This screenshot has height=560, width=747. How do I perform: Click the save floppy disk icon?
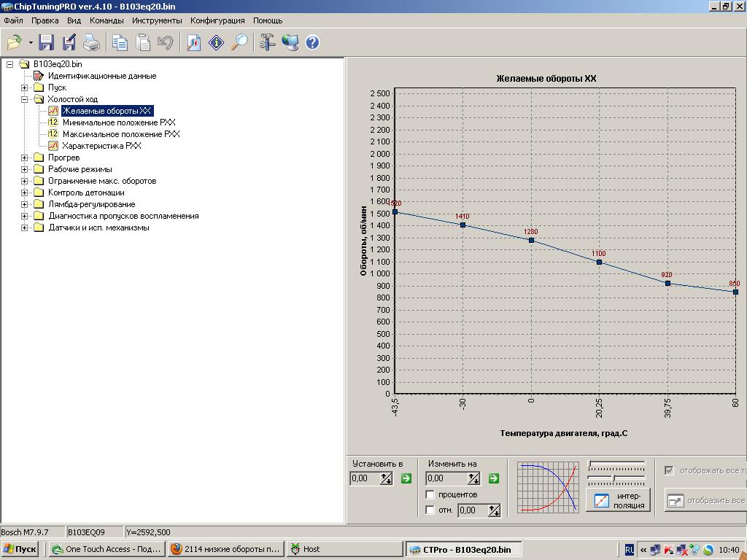[x=47, y=43]
